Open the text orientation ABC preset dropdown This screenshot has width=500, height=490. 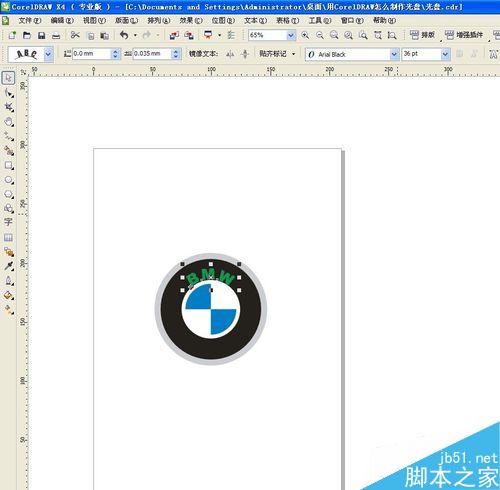[49, 54]
